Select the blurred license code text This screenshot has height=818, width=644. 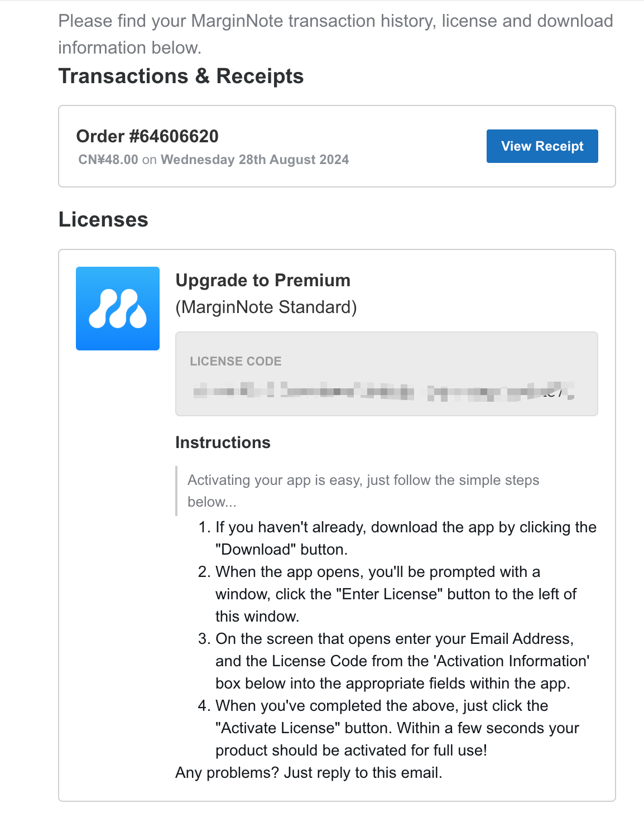coord(383,391)
